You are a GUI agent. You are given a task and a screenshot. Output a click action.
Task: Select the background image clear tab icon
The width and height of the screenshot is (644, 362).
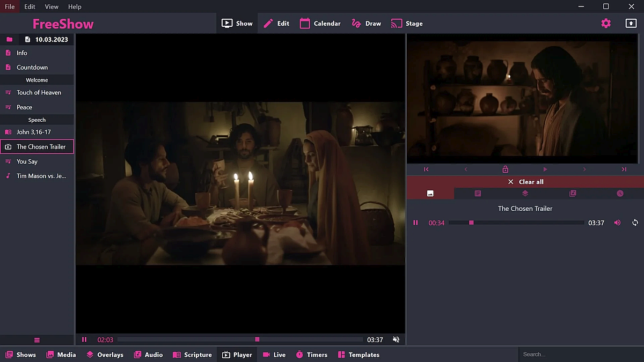430,193
